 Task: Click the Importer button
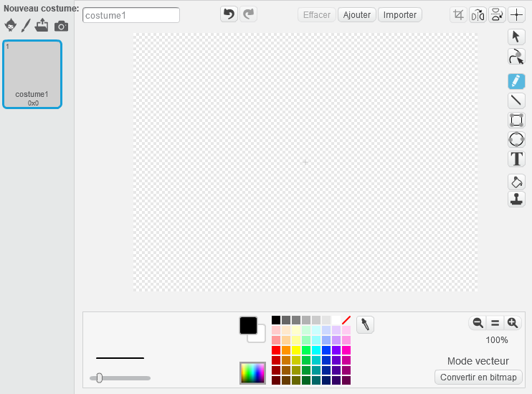click(400, 15)
